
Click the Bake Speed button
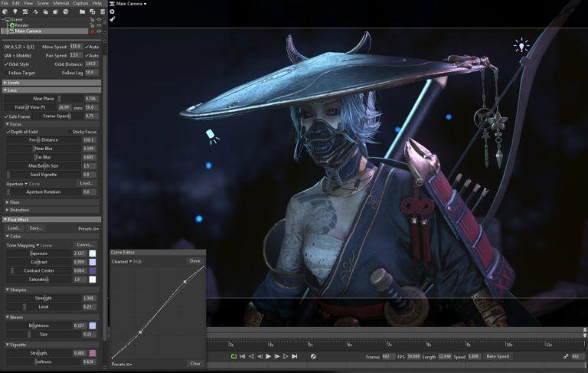[498, 356]
